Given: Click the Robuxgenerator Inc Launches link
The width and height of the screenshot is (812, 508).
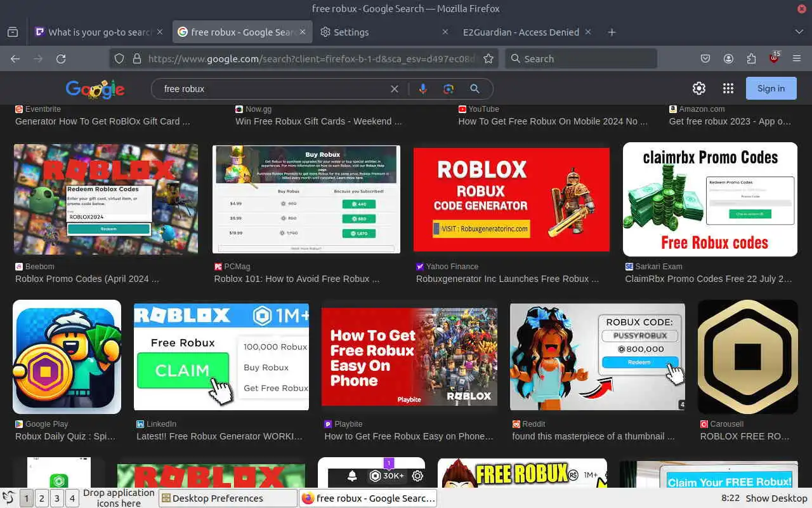Looking at the screenshot, I should [507, 279].
